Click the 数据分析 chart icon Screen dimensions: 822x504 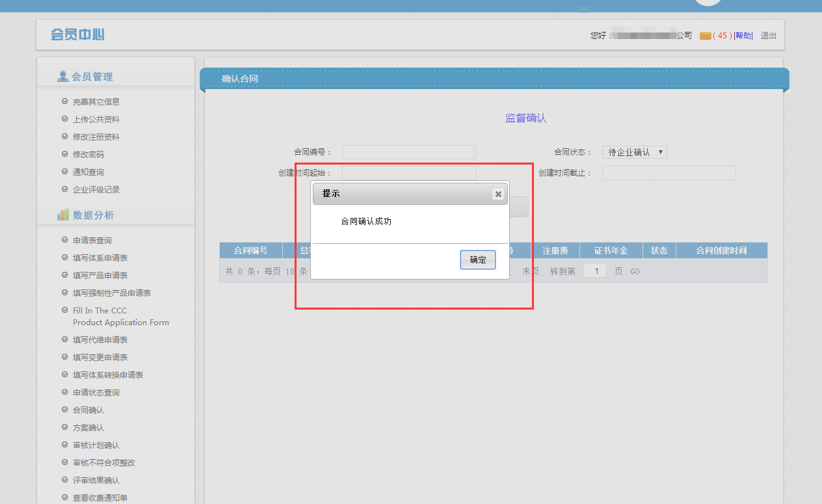(x=63, y=215)
